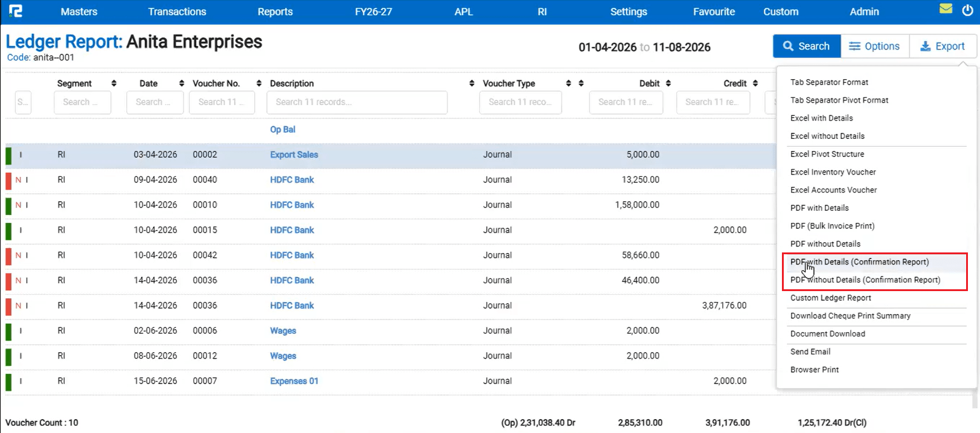The width and height of the screenshot is (980, 433).
Task: Click the Search button
Action: (x=807, y=46)
